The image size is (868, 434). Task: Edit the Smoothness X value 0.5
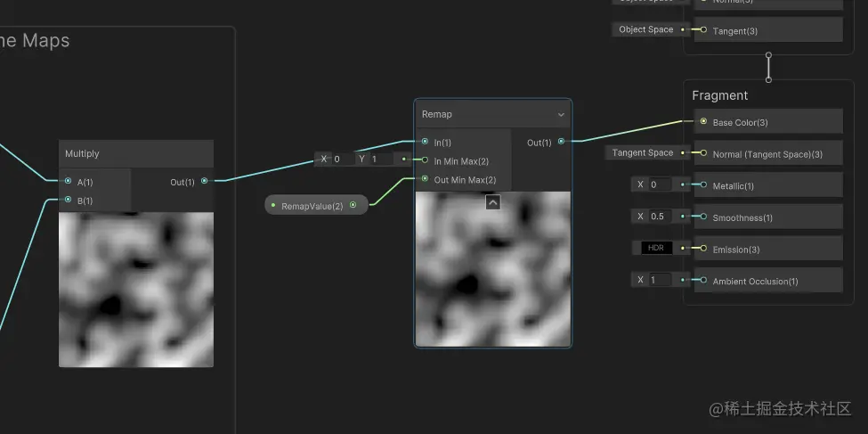(660, 217)
